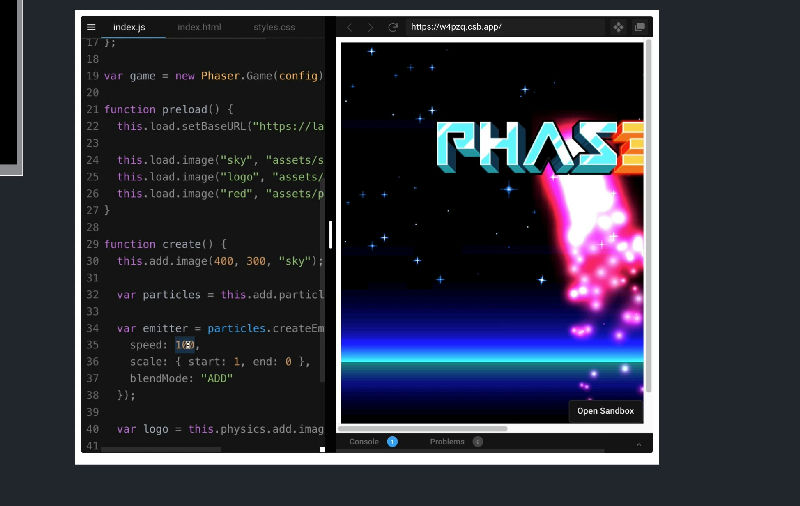Click the Open Sandbox button
The width and height of the screenshot is (800, 506).
tap(606, 411)
